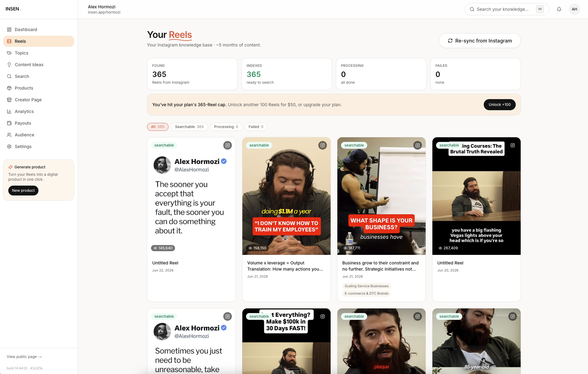Open 'Vegas lights above your head' reel thumbnail

[476, 196]
